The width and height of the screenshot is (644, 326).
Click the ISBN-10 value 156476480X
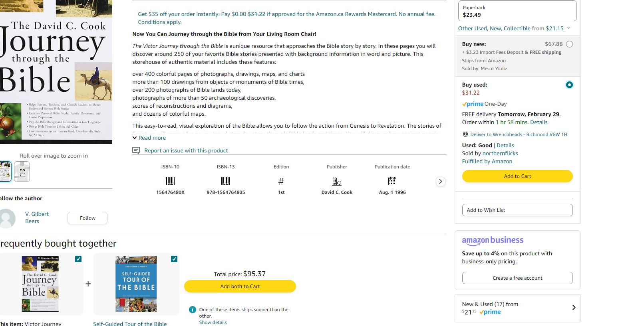pos(170,192)
